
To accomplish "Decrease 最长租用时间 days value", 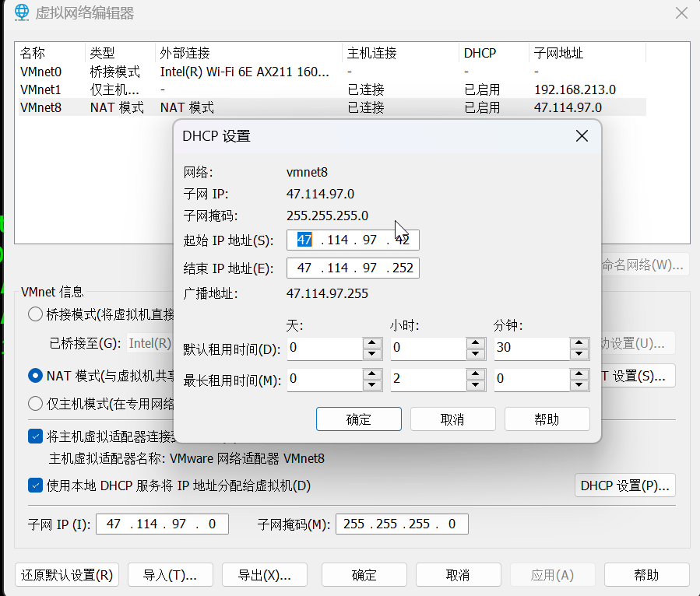I will tap(372, 385).
